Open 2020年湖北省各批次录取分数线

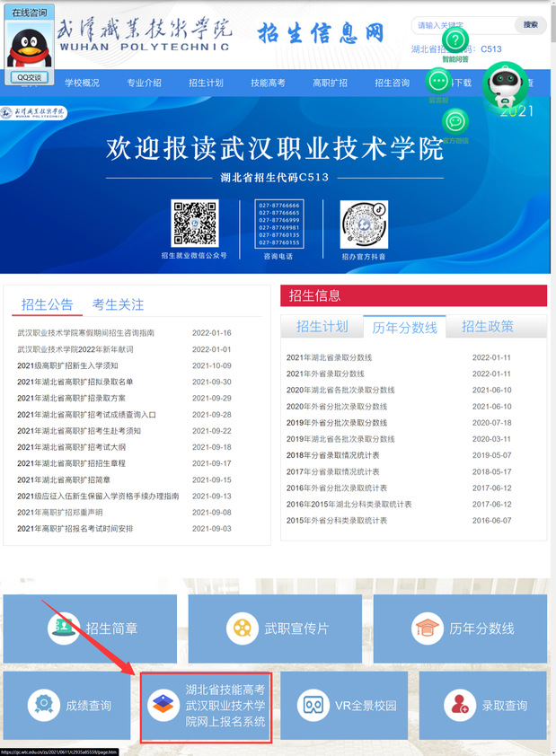340,390
